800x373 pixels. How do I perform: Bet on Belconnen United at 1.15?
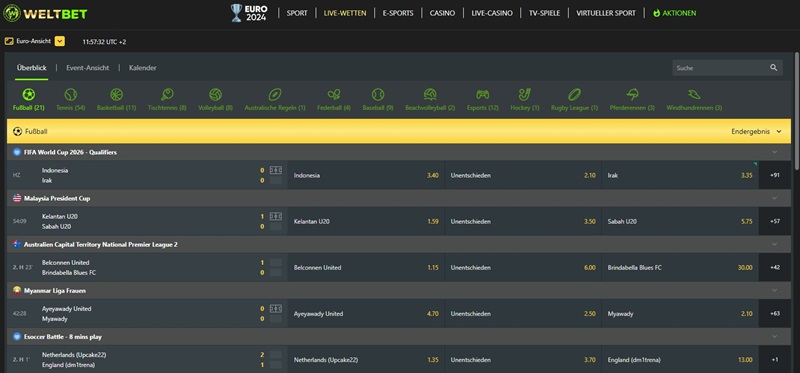(x=366, y=267)
